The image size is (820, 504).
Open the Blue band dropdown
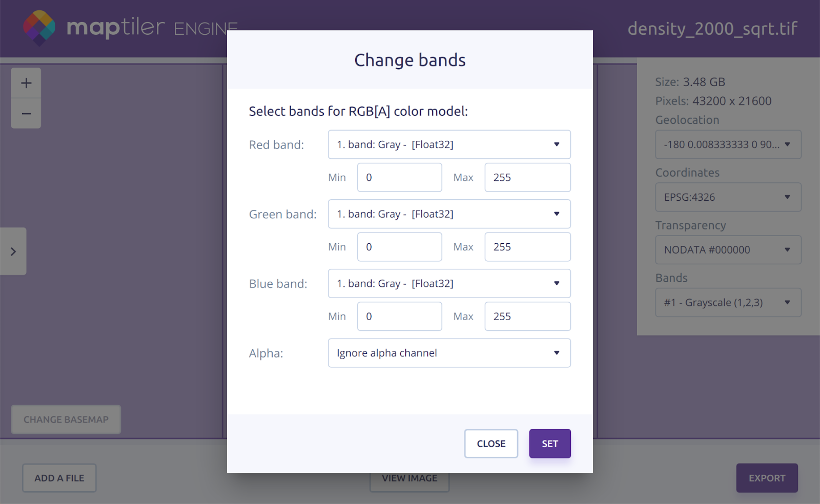click(x=449, y=284)
